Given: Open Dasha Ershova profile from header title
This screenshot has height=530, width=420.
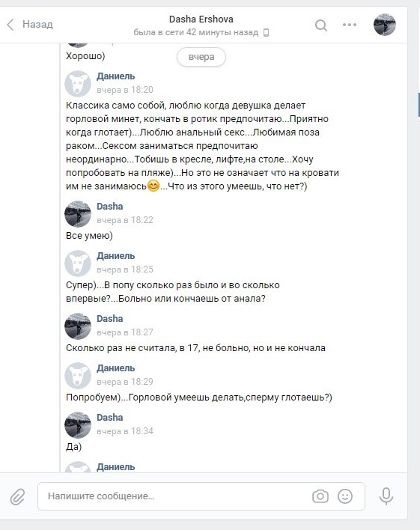Looking at the screenshot, I should point(201,19).
